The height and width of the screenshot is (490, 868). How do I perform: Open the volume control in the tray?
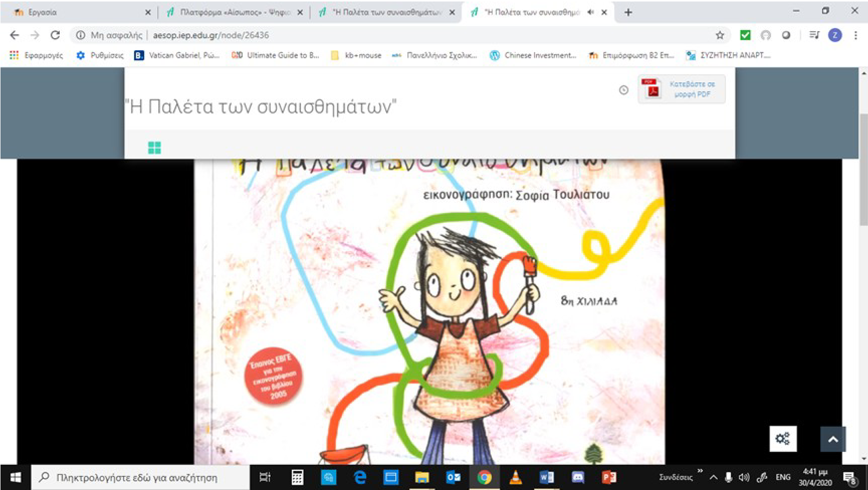pyautogui.click(x=744, y=477)
